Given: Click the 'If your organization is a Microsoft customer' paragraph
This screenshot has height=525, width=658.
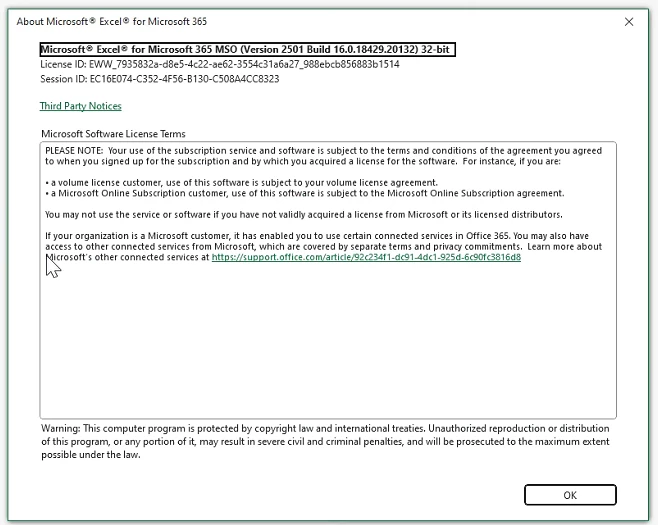Looking at the screenshot, I should (x=324, y=246).
